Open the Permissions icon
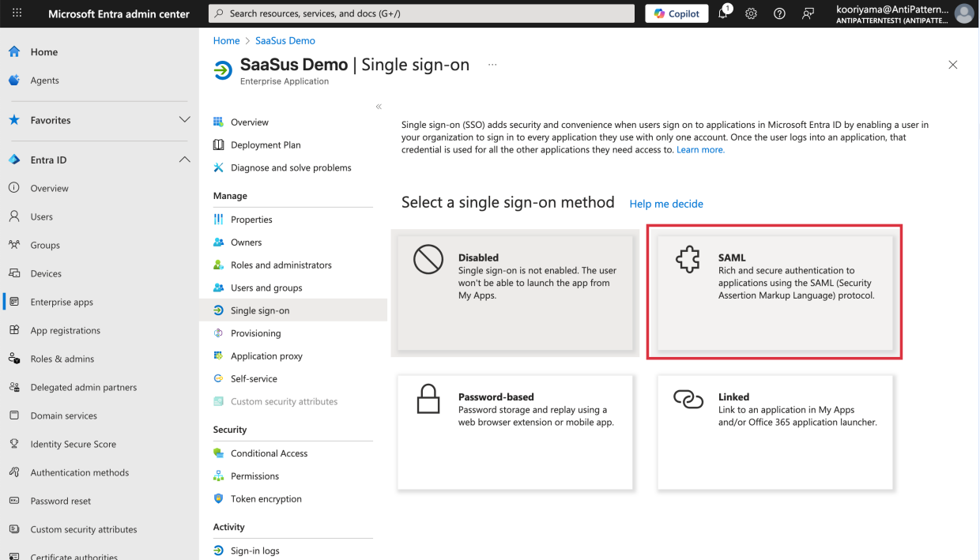 (219, 476)
